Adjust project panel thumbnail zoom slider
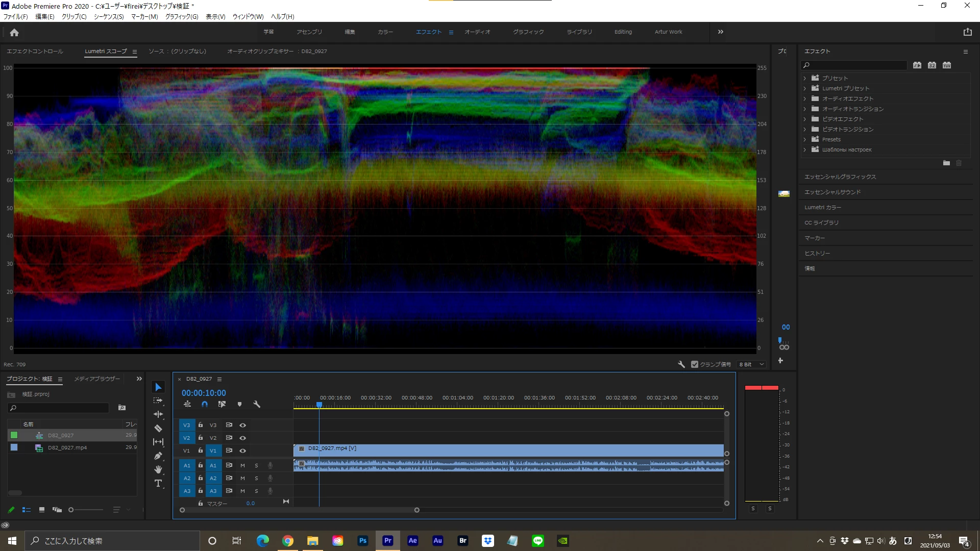The width and height of the screenshot is (980, 551). coord(71,510)
